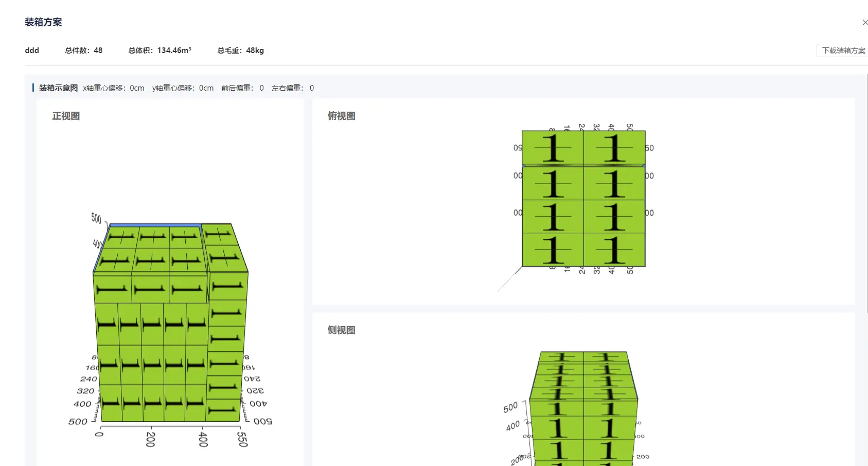Click the 俯视图 panel title
This screenshot has height=466, width=868.
click(x=342, y=116)
